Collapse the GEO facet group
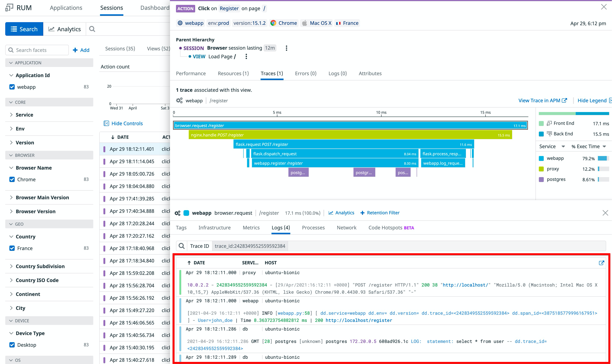The width and height of the screenshot is (612, 364). tap(49, 224)
